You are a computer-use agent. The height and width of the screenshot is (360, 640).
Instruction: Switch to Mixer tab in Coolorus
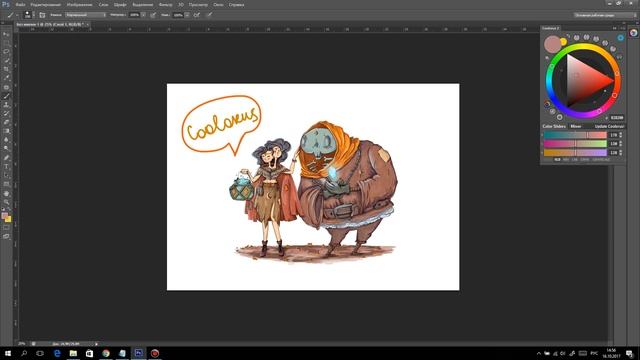point(576,127)
